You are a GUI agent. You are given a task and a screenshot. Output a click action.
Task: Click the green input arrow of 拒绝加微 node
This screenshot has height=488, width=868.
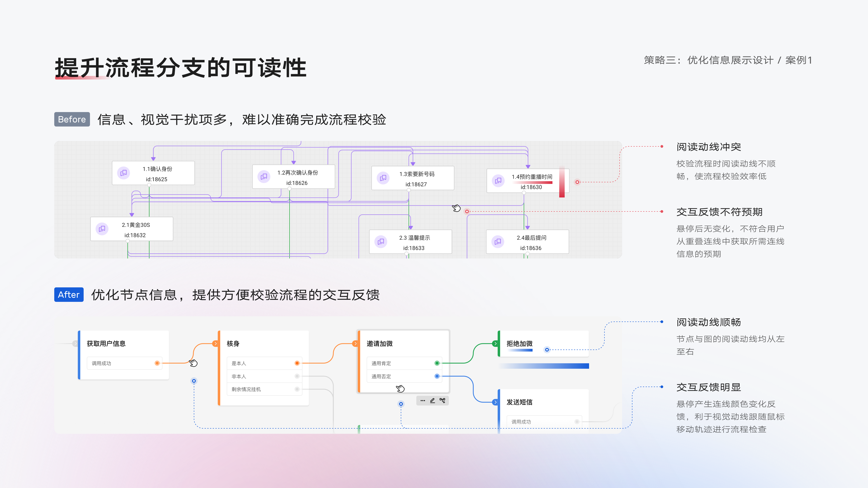(x=495, y=343)
